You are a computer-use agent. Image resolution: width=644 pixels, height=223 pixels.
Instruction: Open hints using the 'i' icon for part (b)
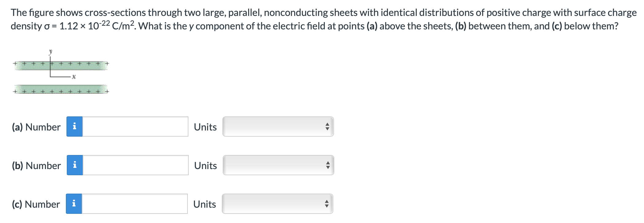(x=74, y=165)
